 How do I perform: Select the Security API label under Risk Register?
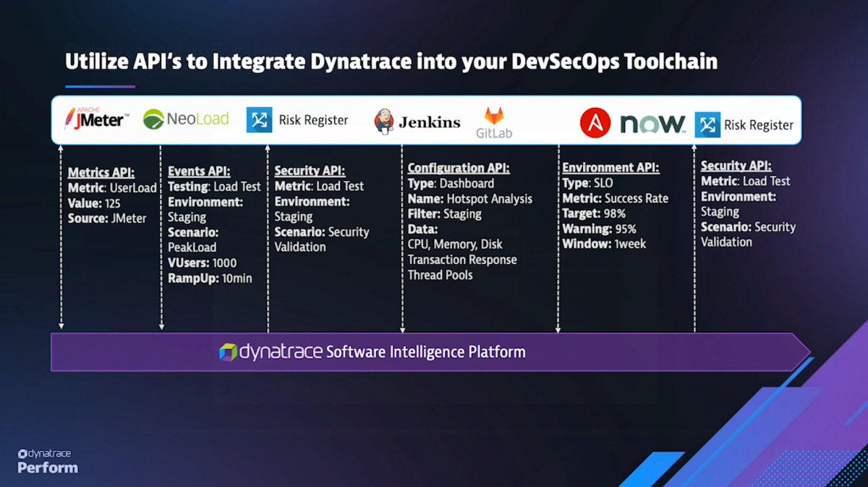tap(310, 170)
